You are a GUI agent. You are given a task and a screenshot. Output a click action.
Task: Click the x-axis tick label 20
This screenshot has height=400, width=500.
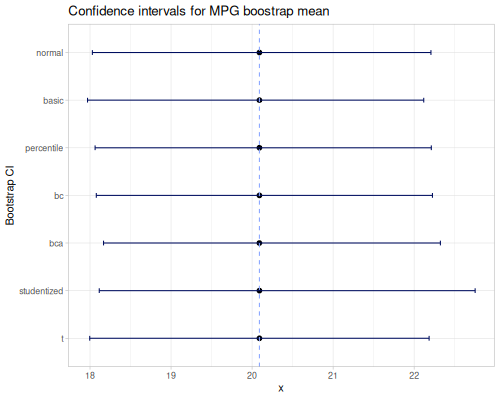coord(252,376)
